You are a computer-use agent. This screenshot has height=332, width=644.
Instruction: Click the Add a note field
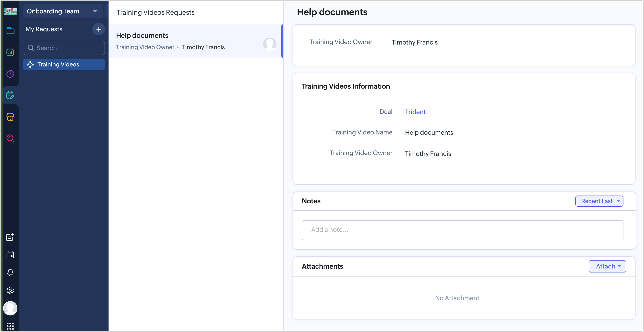[462, 230]
